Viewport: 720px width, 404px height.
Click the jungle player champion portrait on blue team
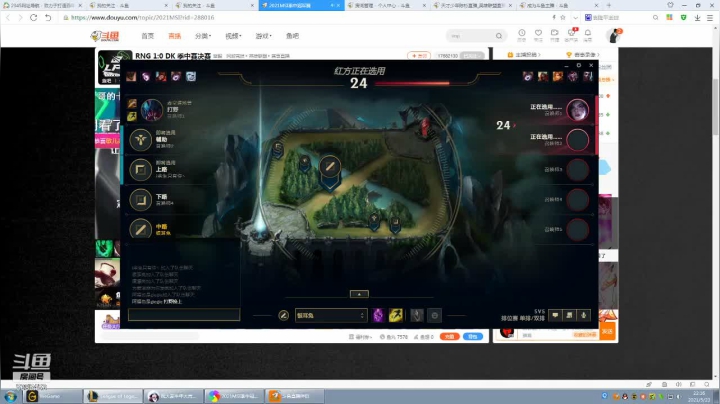(152, 110)
